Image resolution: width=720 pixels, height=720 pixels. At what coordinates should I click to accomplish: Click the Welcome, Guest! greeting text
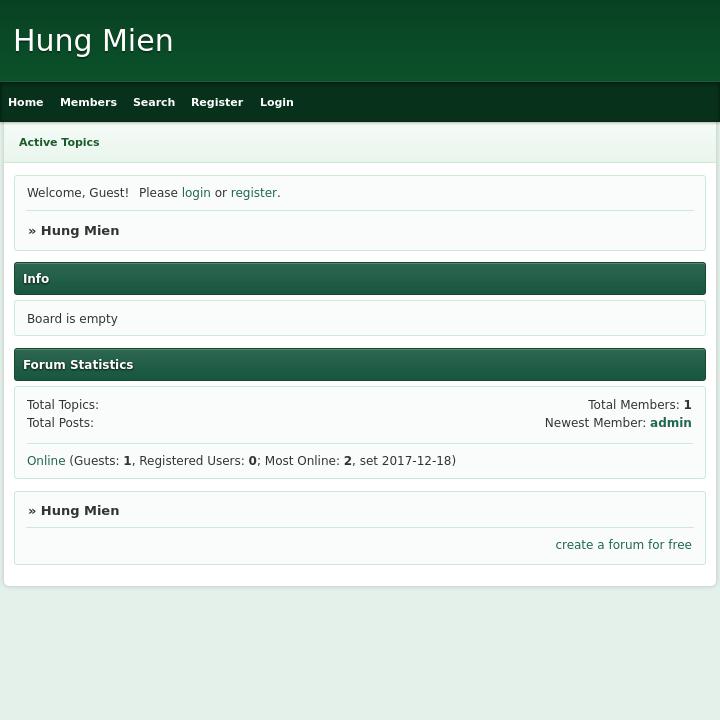[x=78, y=192]
